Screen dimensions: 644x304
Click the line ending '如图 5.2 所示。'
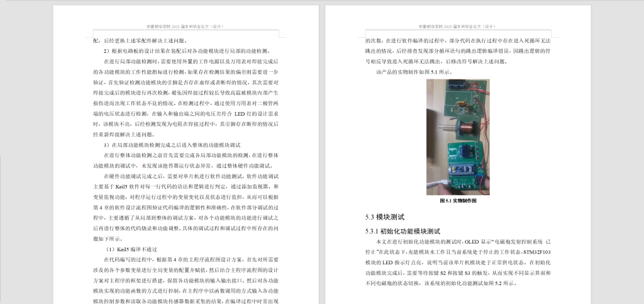(441, 283)
